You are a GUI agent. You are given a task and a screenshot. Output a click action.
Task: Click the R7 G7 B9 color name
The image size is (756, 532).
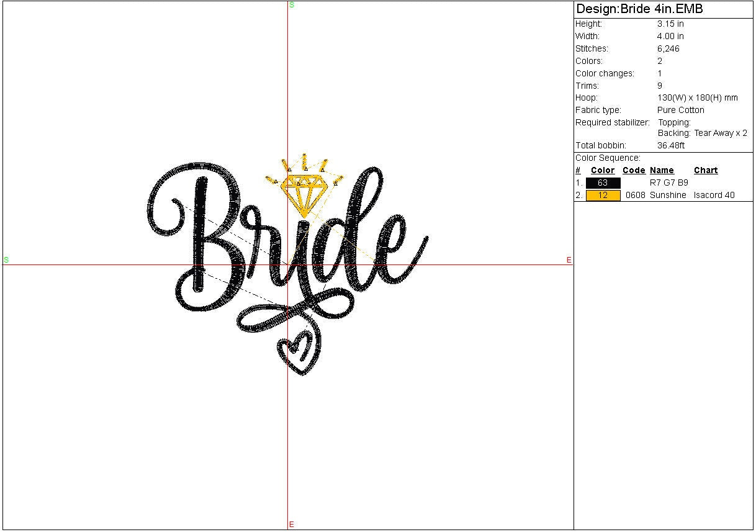tap(668, 183)
